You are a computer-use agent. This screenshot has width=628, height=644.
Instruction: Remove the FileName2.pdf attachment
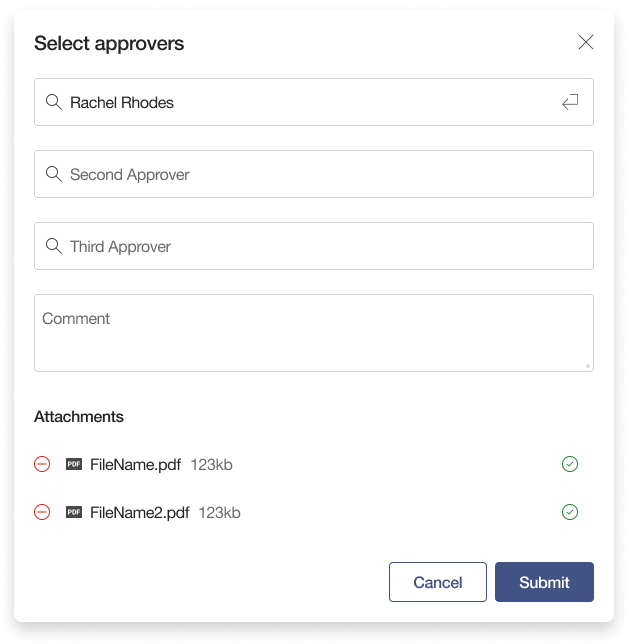pos(42,512)
